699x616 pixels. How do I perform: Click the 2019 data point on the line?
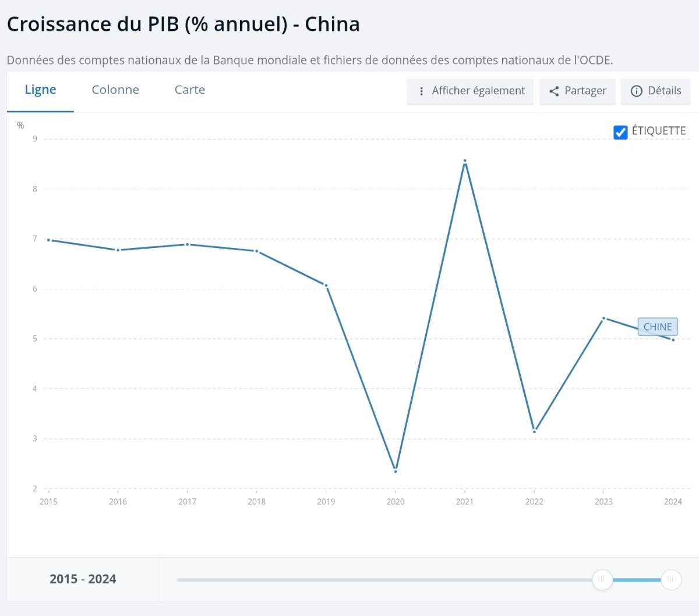(x=326, y=285)
